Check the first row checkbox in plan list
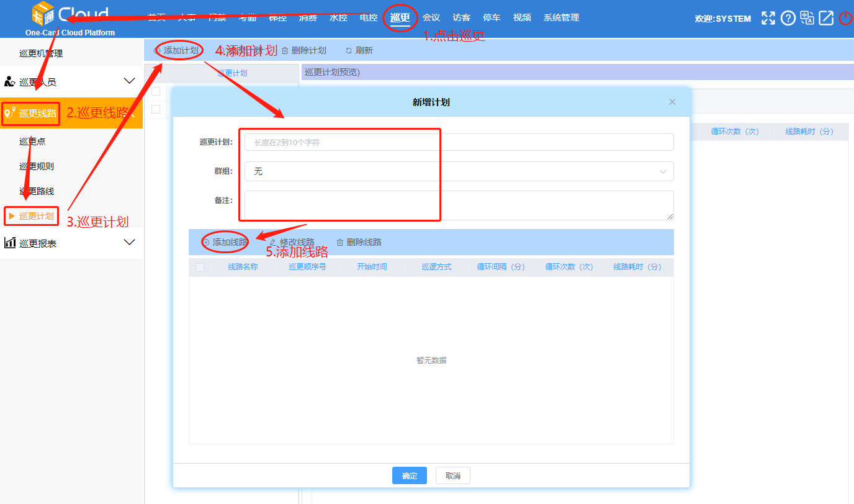 coord(155,91)
